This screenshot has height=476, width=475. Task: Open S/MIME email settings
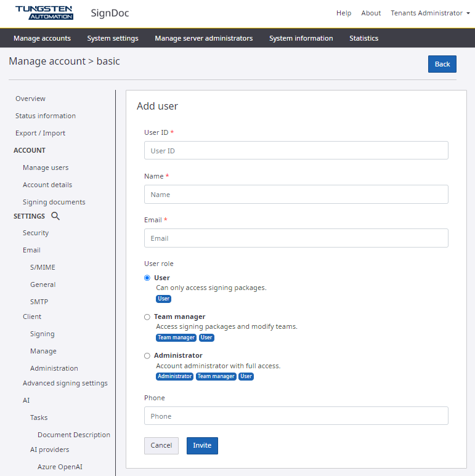point(43,267)
